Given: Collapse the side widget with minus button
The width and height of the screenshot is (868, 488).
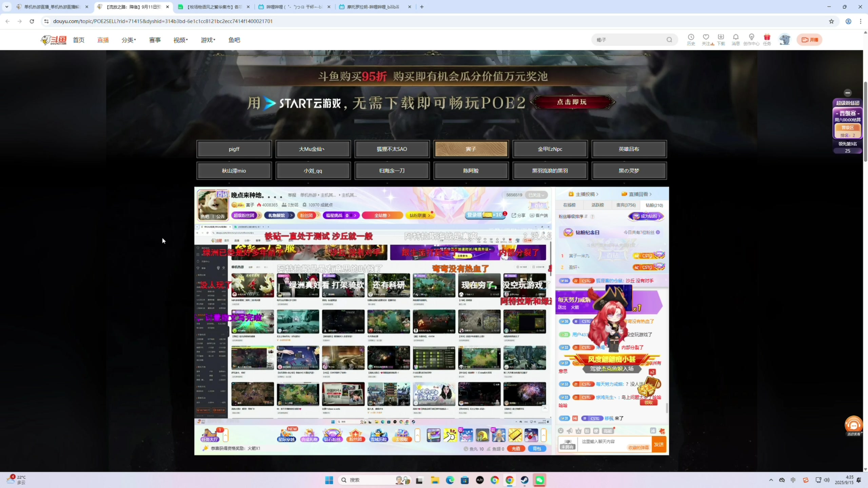Looking at the screenshot, I should [x=848, y=93].
